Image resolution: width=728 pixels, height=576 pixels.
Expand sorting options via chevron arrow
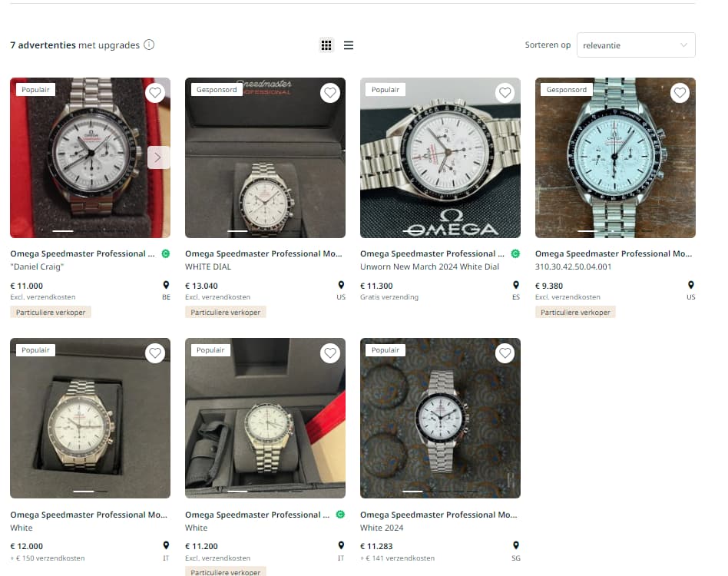[683, 45]
